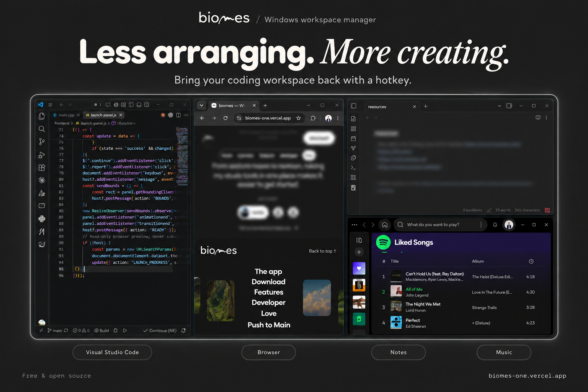Click the main branch in VS Code status bar
This screenshot has height=392, width=588.
[x=54, y=330]
